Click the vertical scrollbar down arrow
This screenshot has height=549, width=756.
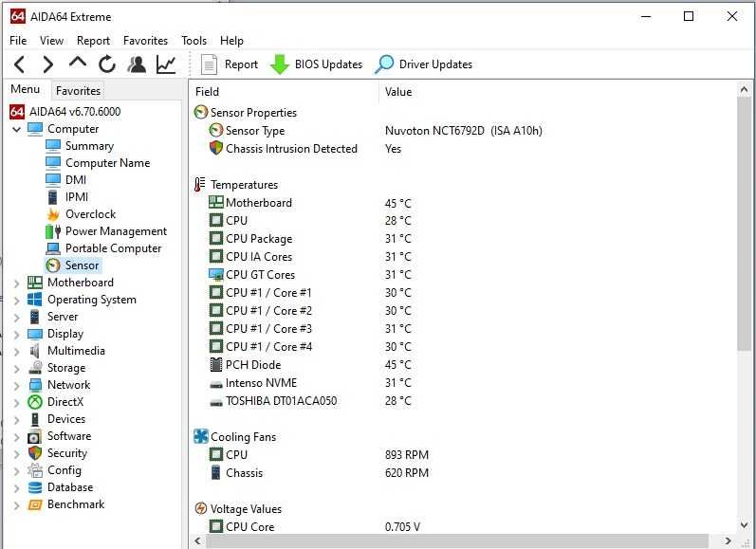pos(744,525)
